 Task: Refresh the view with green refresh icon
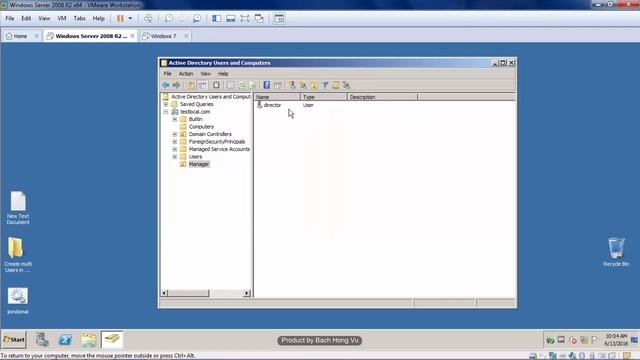pos(242,85)
